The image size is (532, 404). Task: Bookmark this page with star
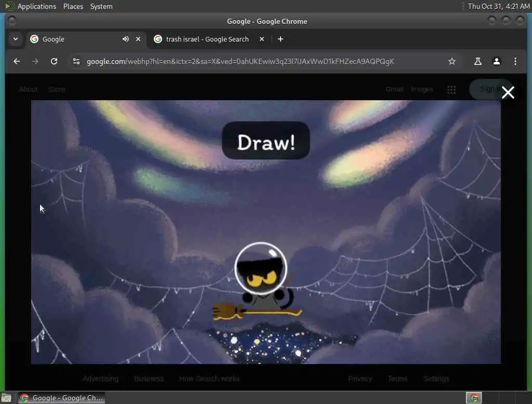[451, 61]
